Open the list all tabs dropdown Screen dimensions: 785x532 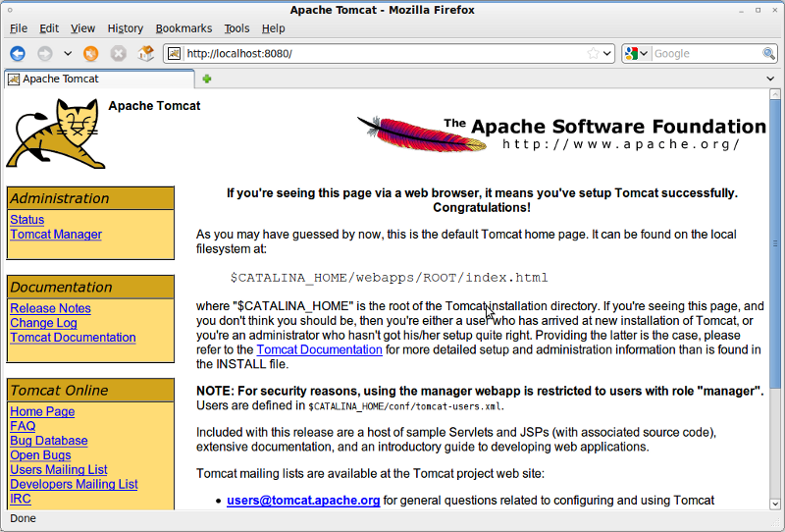[x=770, y=79]
